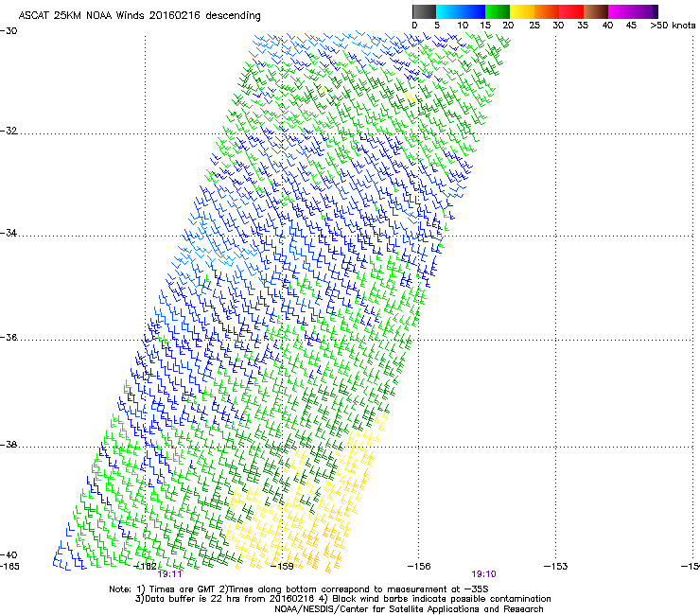Click the latitude label '-32'
This screenshot has height=615, width=700.
point(9,131)
